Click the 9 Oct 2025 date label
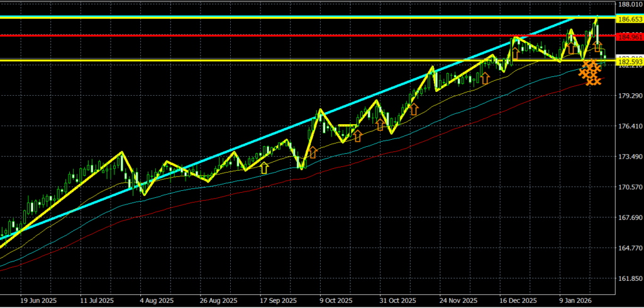This screenshot has height=308, width=644. (x=337, y=300)
